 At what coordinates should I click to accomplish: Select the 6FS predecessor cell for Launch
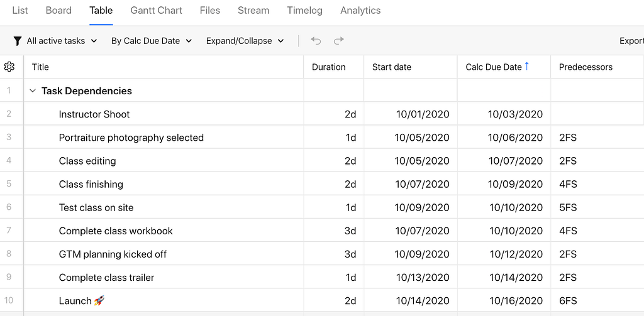tap(568, 301)
